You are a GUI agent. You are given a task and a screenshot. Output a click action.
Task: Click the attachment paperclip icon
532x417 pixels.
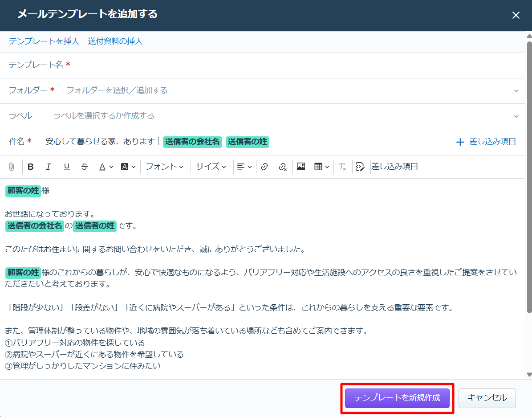(12, 167)
